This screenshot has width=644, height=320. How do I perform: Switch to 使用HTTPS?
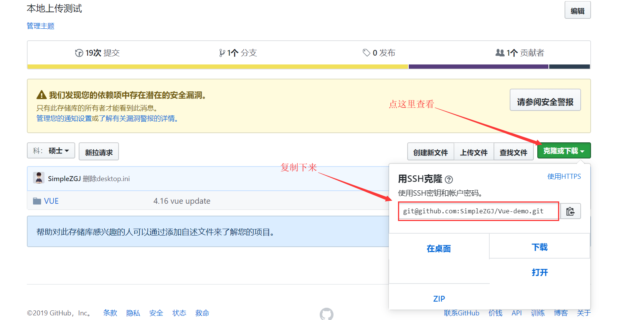pos(564,176)
